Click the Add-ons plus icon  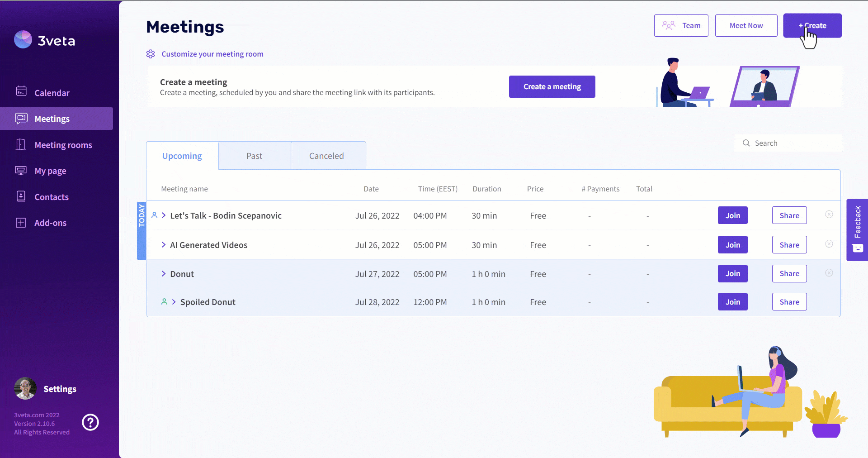[21, 223]
